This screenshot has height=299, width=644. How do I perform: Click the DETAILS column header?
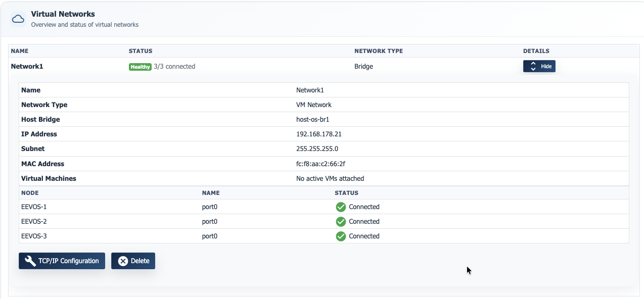(536, 51)
